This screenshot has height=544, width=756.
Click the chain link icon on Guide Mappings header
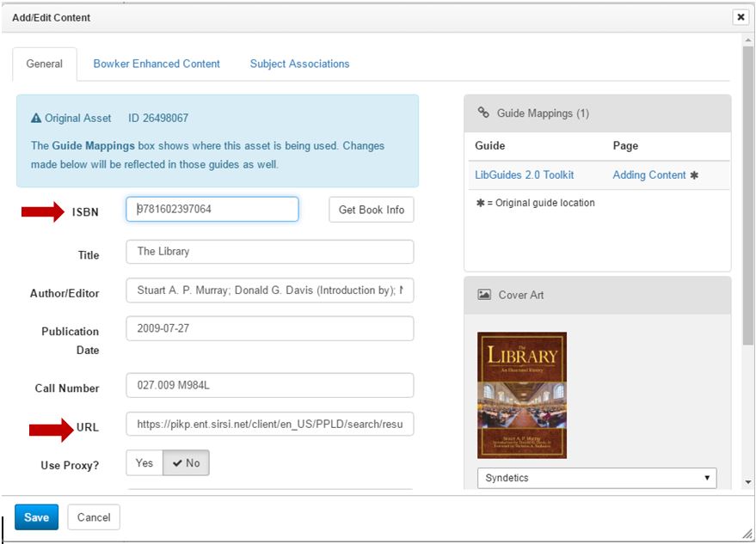[484, 113]
